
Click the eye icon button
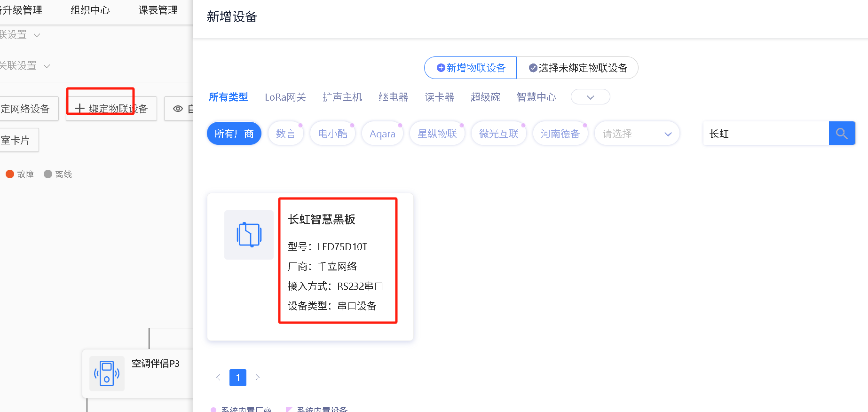tap(178, 109)
